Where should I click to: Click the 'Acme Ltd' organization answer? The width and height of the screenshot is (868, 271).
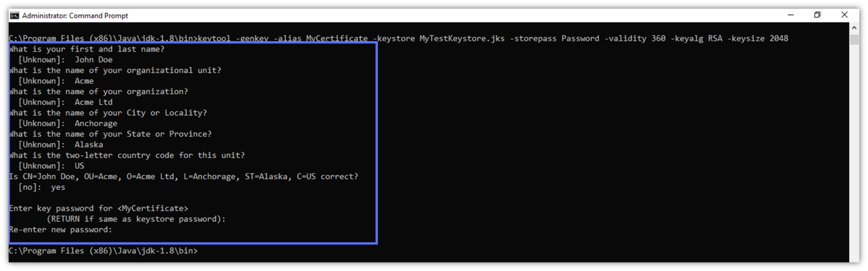pos(94,102)
